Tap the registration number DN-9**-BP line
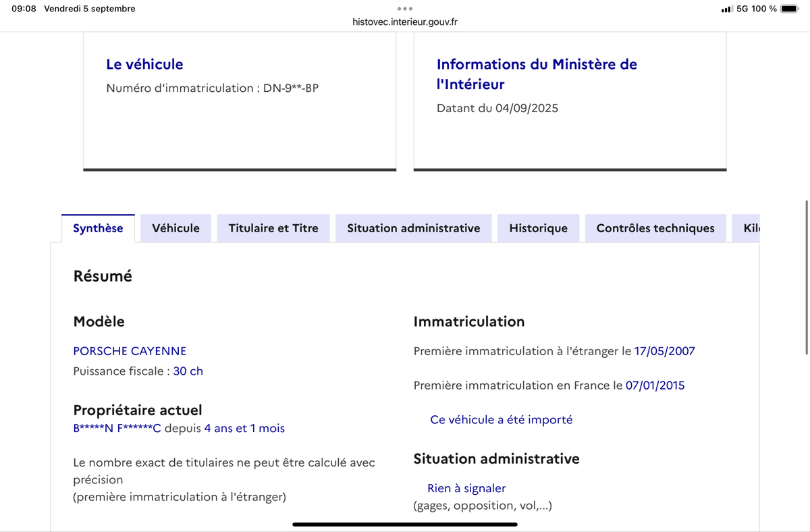810x532 pixels. pyautogui.click(x=212, y=88)
